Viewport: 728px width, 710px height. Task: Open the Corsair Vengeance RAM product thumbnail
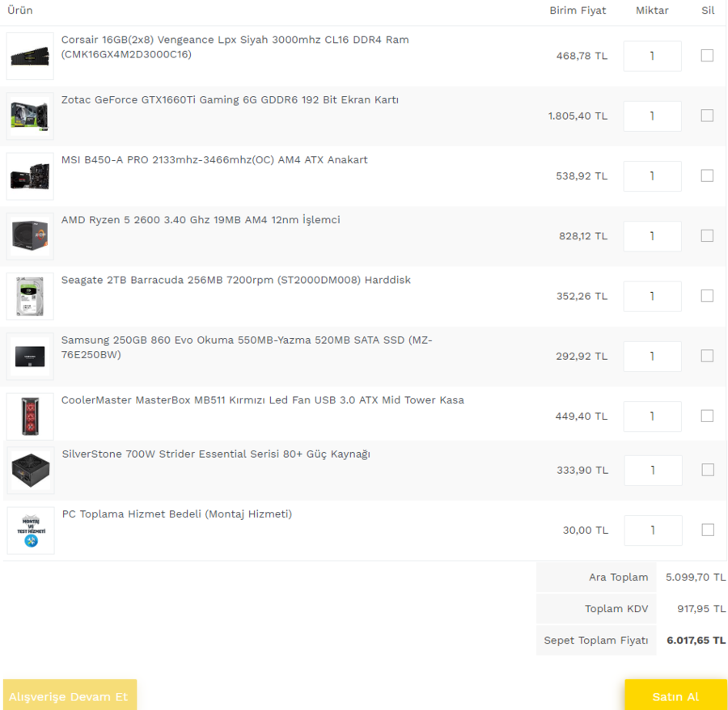[x=30, y=56]
